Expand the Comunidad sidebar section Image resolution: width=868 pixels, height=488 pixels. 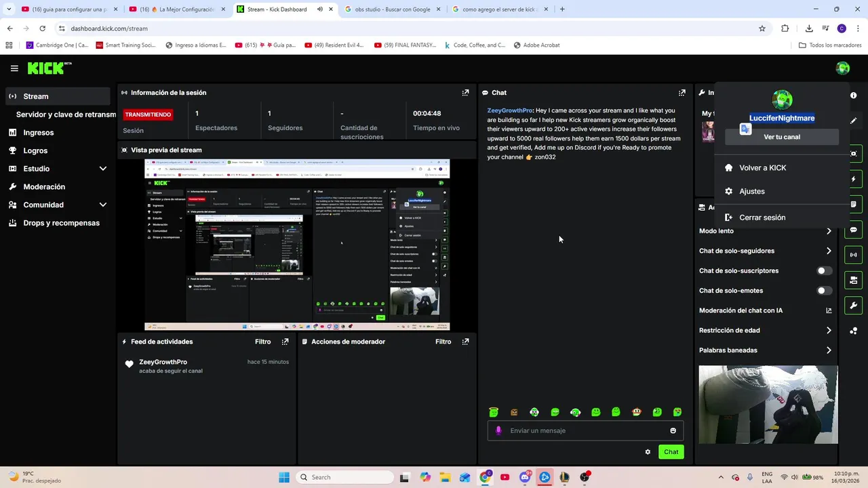coord(103,205)
